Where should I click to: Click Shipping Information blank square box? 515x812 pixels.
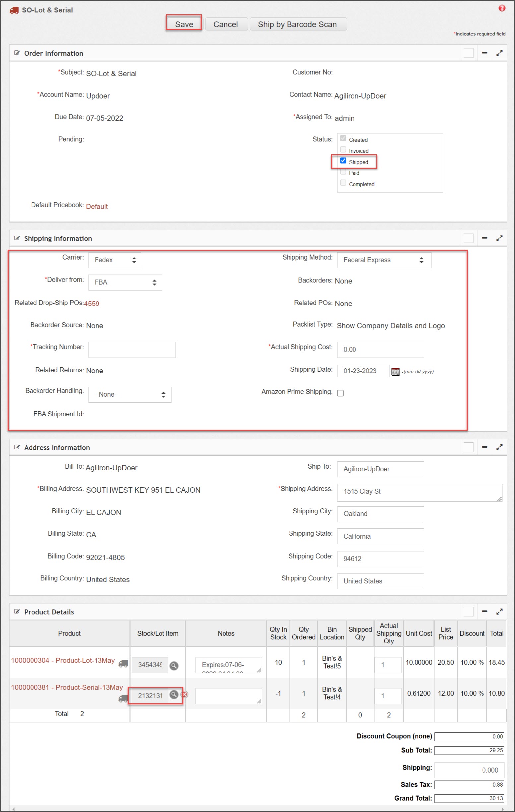(x=468, y=238)
